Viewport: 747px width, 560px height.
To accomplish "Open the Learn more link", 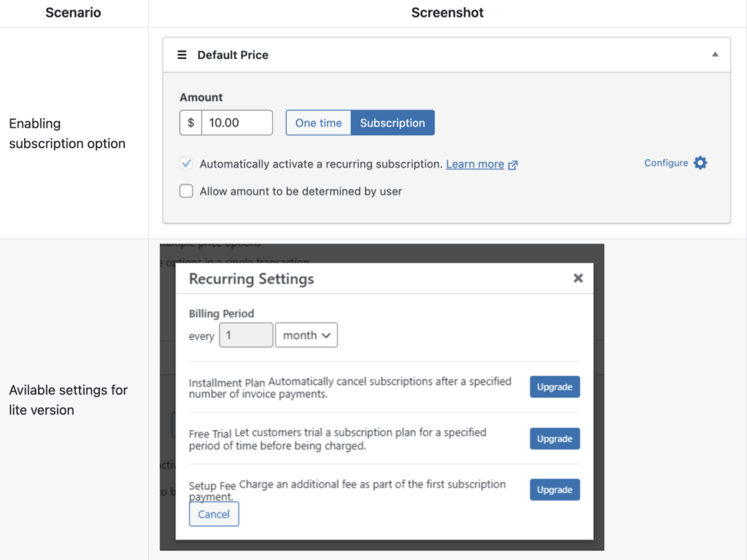I will click(475, 164).
